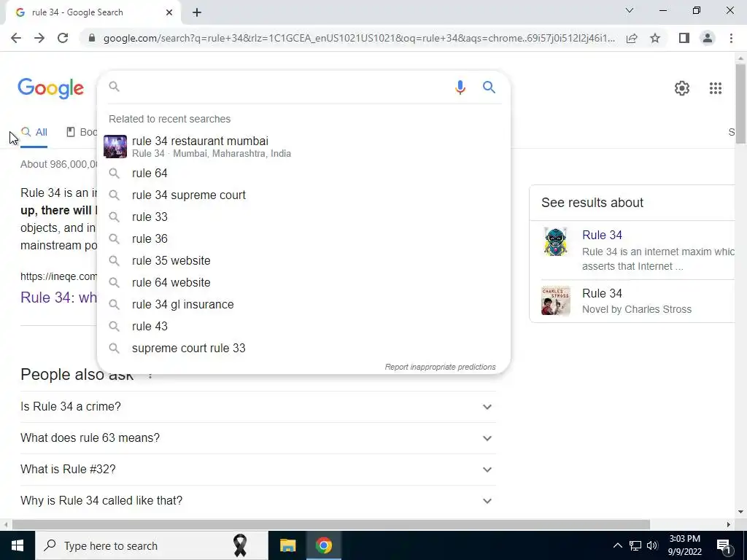This screenshot has width=747, height=560.
Task: Select the All search tab
Action: click(34, 133)
